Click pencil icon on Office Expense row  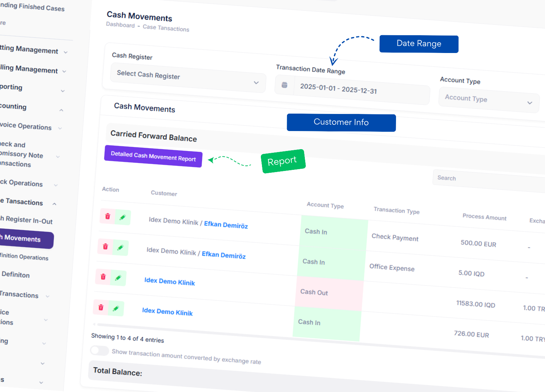121,248
